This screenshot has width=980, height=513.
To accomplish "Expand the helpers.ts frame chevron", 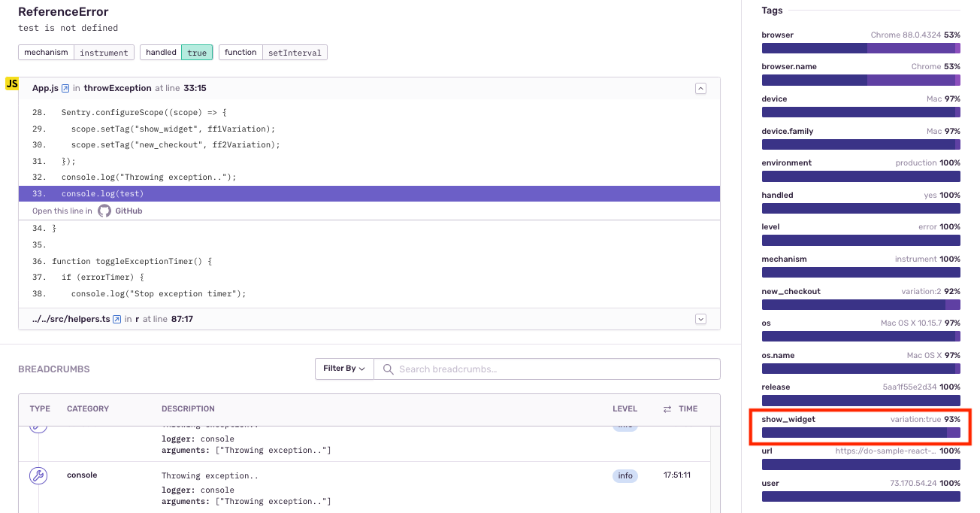I will pyautogui.click(x=700, y=319).
